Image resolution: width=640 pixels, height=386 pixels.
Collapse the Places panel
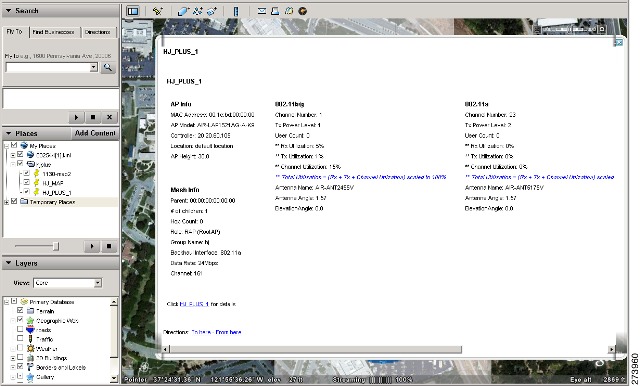coord(8,133)
